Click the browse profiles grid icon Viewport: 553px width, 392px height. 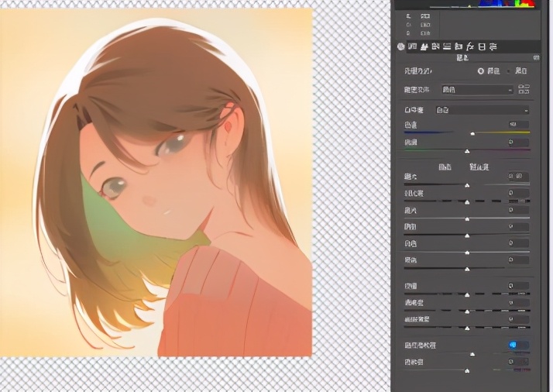point(524,90)
